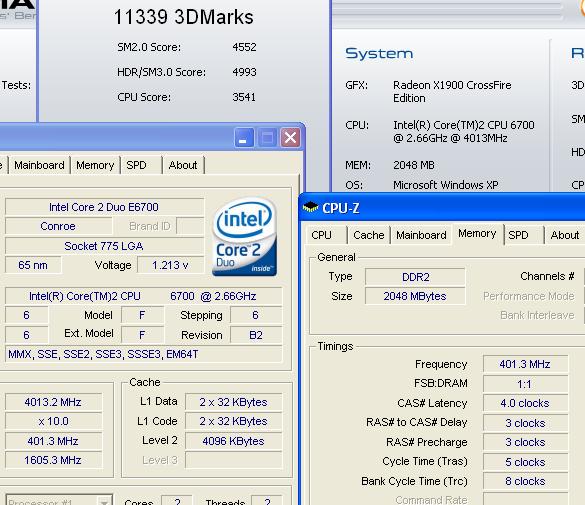Viewport: 585px width, 505px height.
Task: Click L1 Data cache value field
Action: coord(234,402)
